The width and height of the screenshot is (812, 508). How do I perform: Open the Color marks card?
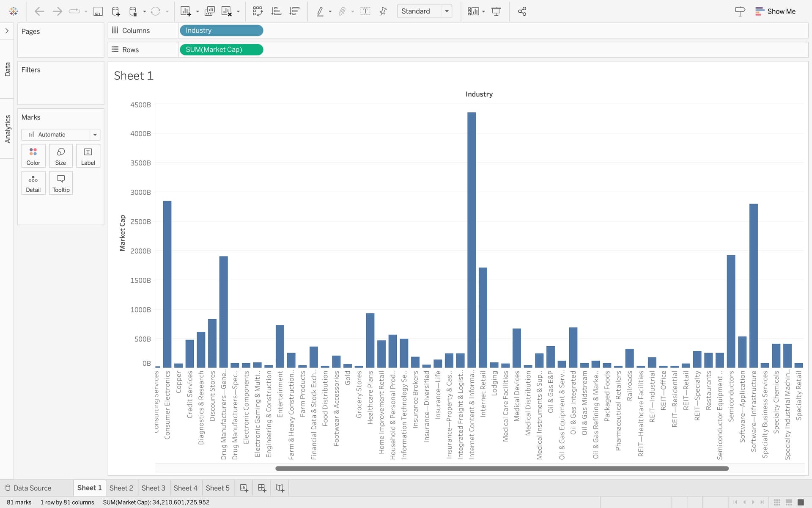point(33,156)
